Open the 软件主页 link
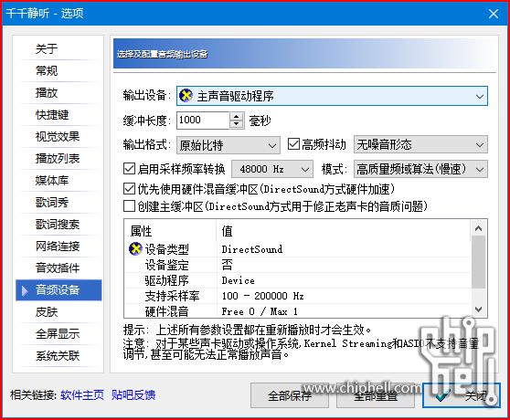 (82, 395)
